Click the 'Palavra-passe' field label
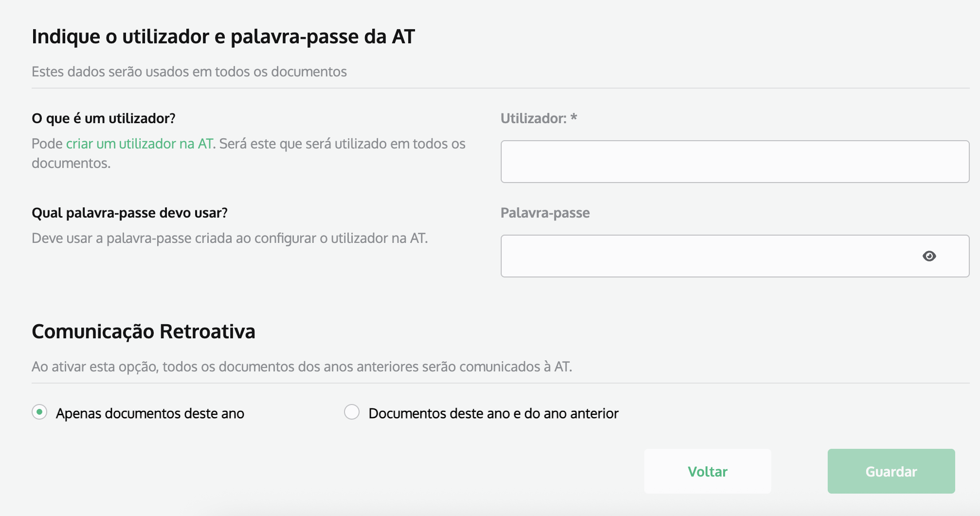 coord(545,213)
